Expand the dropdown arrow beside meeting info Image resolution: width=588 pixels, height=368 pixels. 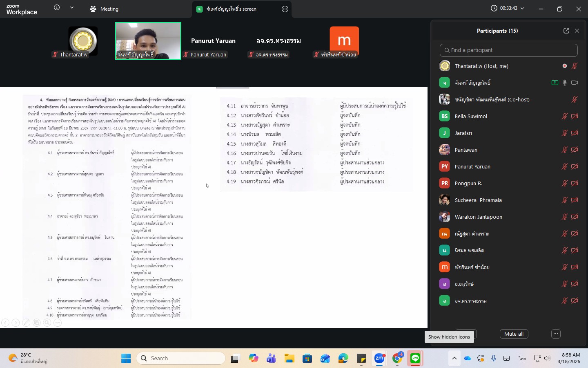click(x=72, y=8)
